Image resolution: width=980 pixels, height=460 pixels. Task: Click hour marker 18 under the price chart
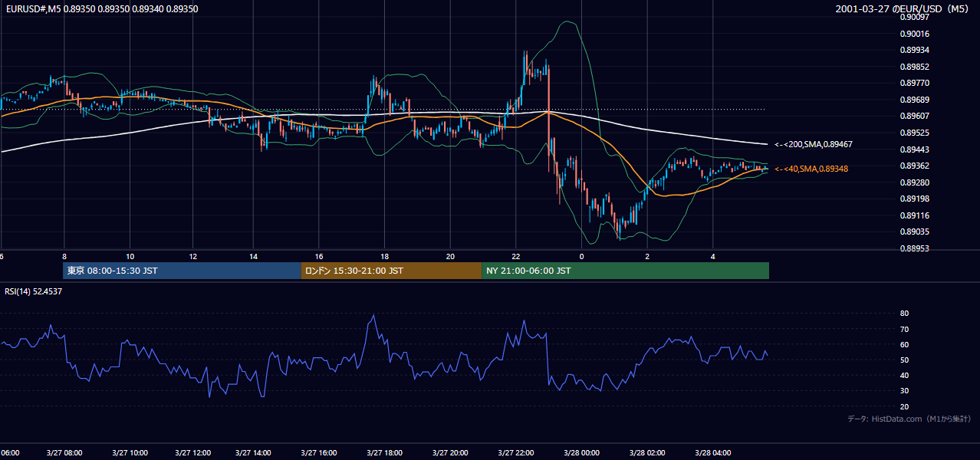coord(384,257)
